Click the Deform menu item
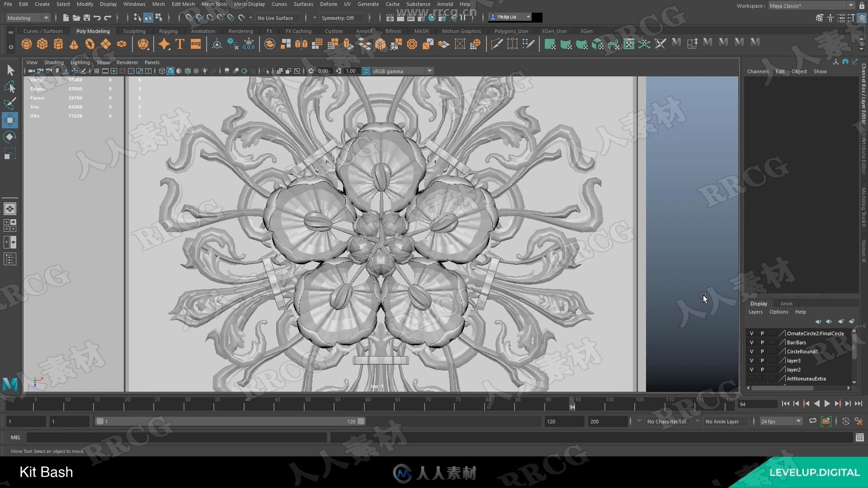The height and width of the screenshot is (488, 868). click(328, 4)
